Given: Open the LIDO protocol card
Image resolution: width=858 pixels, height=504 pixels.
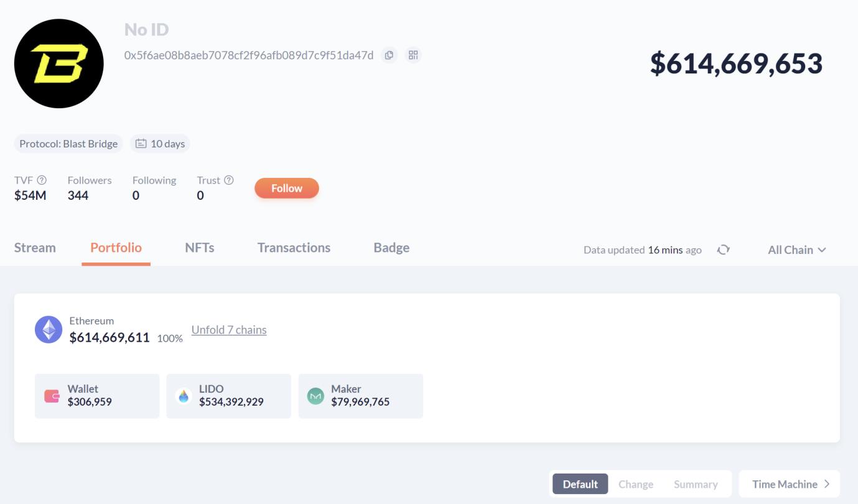Looking at the screenshot, I should (228, 396).
